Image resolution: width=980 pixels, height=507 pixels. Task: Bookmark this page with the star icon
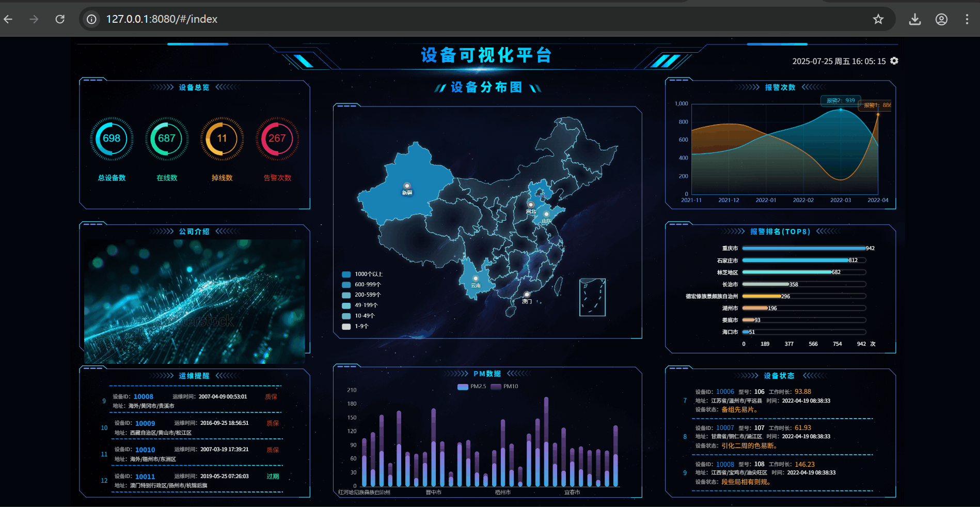click(878, 19)
